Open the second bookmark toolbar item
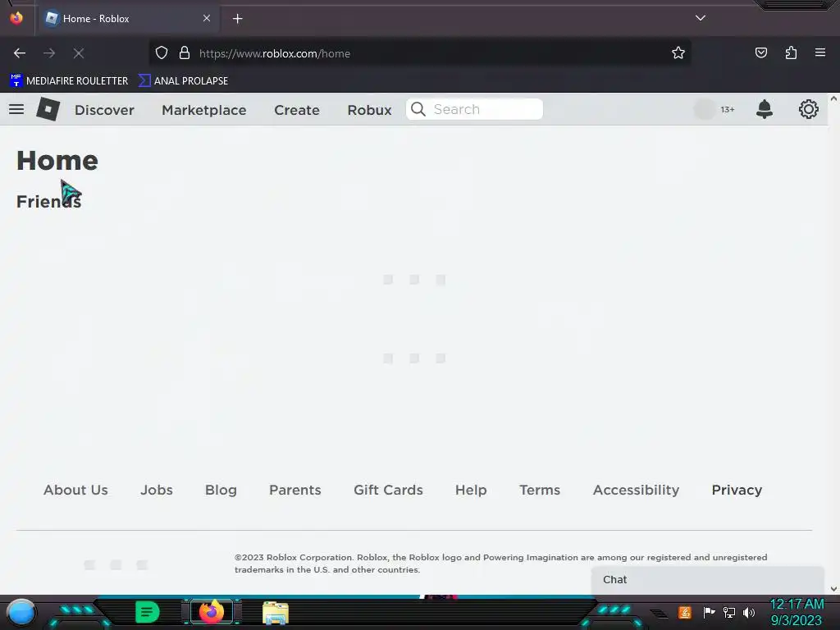This screenshot has width=840, height=630. (184, 81)
